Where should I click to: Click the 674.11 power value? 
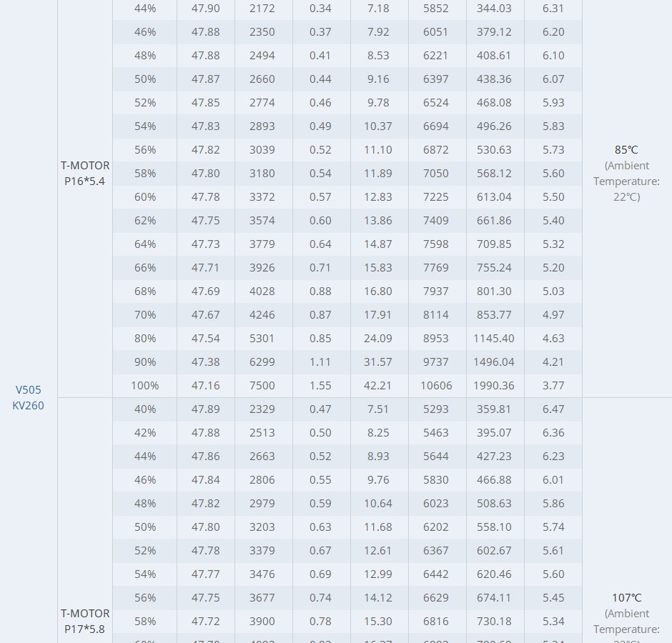click(494, 598)
